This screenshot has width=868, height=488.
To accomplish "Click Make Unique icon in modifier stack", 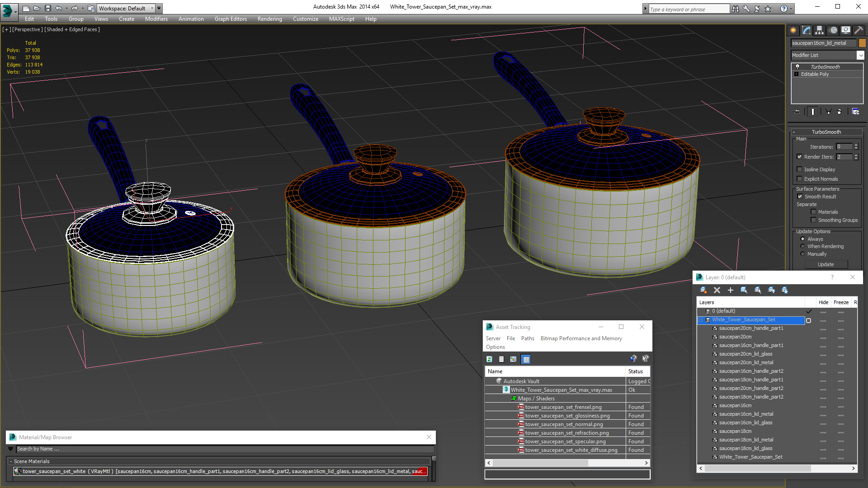I will click(828, 112).
